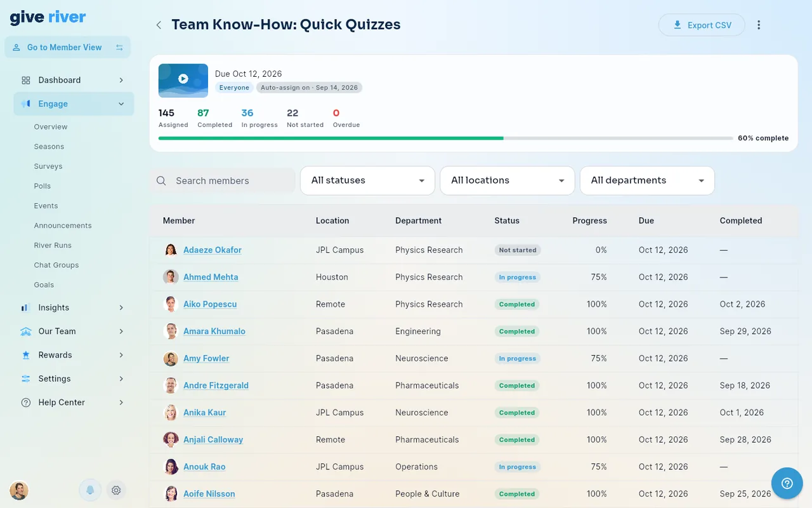Click the Our Team people icon
The image size is (812, 508).
coord(26,331)
